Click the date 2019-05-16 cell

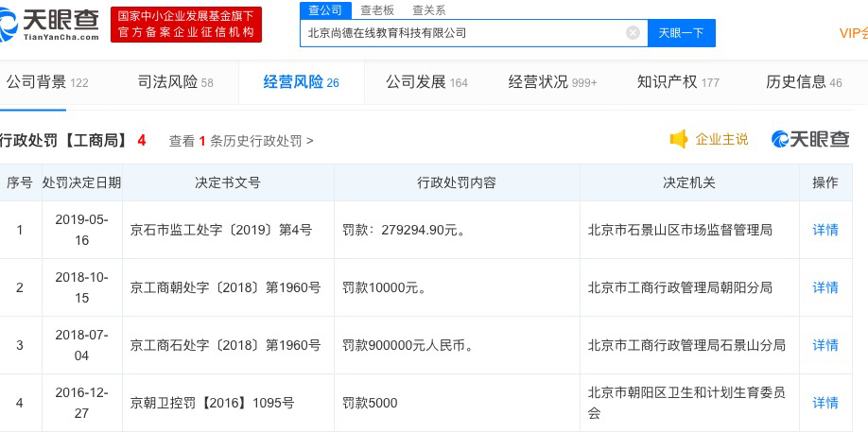tap(82, 230)
